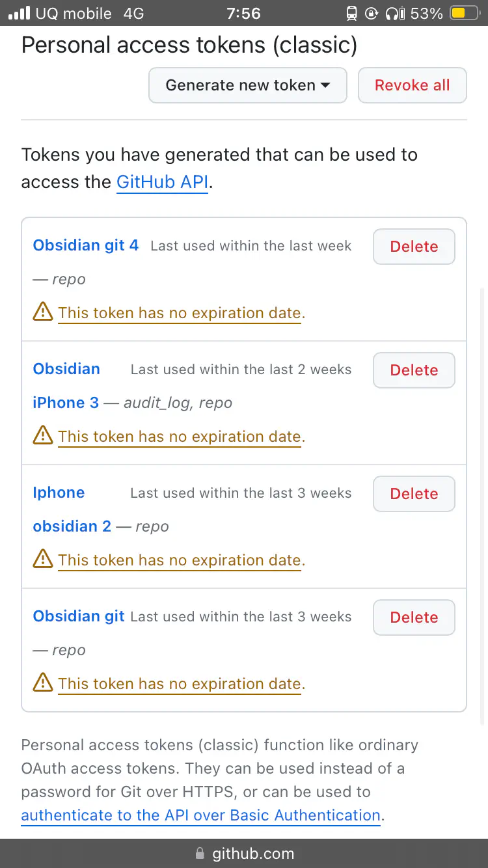Click the Revoke all button

pos(412,85)
